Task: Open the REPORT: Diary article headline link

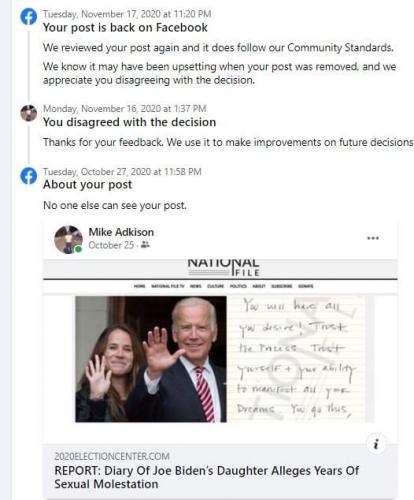Action: tap(206, 477)
